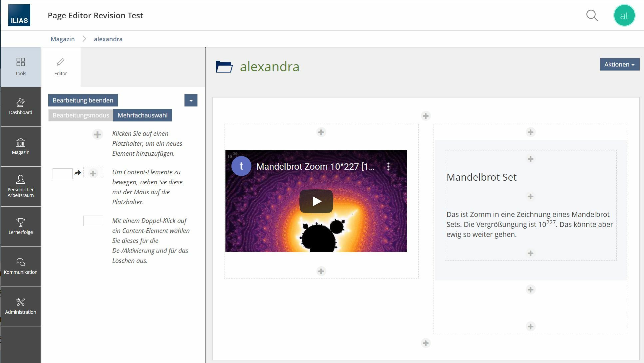The image size is (644, 363).
Task: Open Persönlicher Arbeitsraum in sidebar
Action: [x=20, y=186]
